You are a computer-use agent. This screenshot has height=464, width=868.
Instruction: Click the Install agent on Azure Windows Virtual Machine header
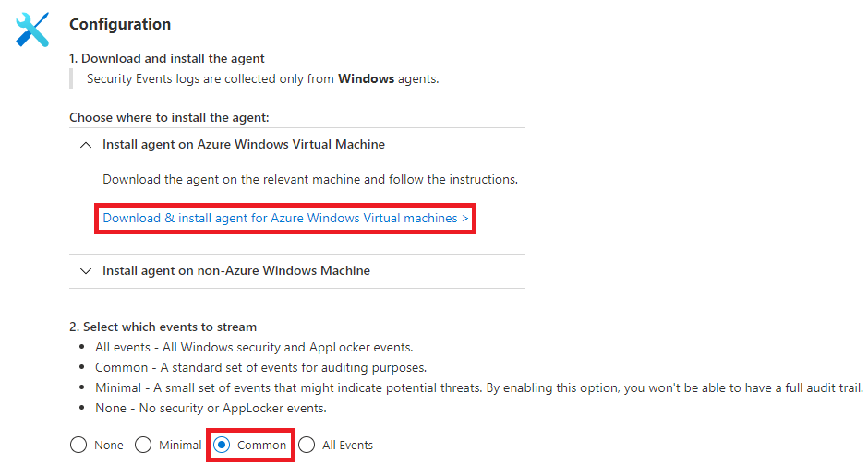(244, 144)
